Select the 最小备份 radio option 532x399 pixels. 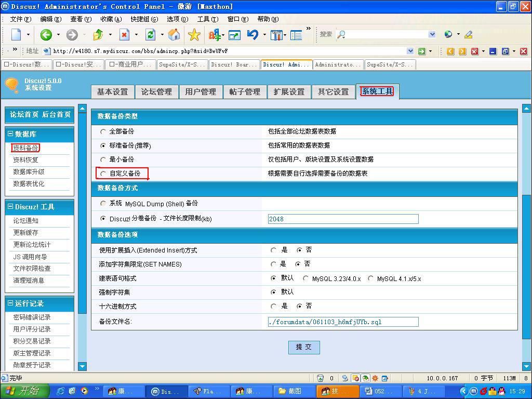[x=103, y=159]
